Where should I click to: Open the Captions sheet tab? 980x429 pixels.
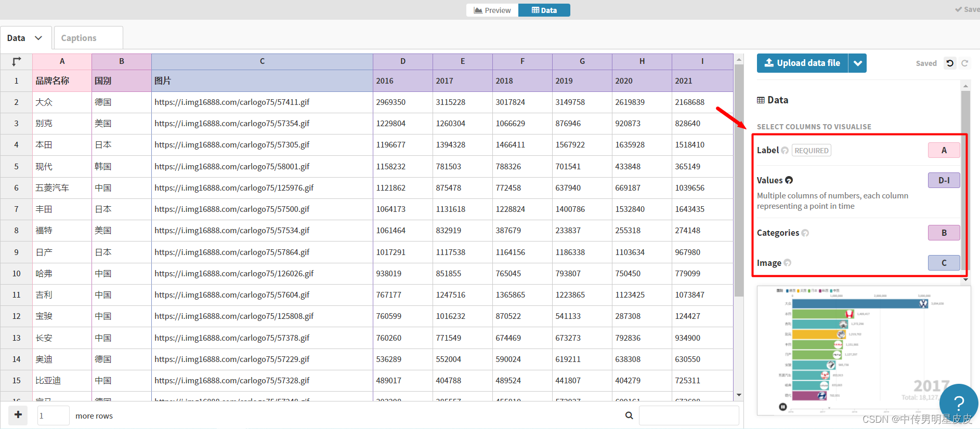[88, 38]
